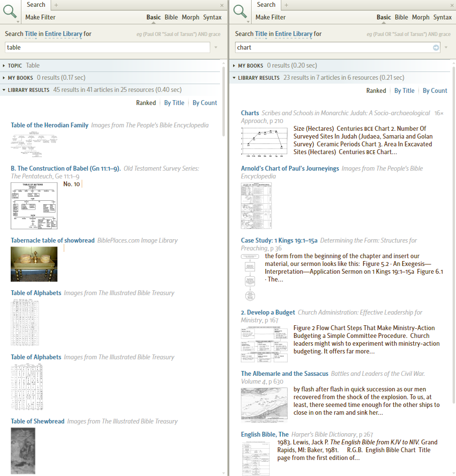Close the left Search panel

(x=222, y=5)
